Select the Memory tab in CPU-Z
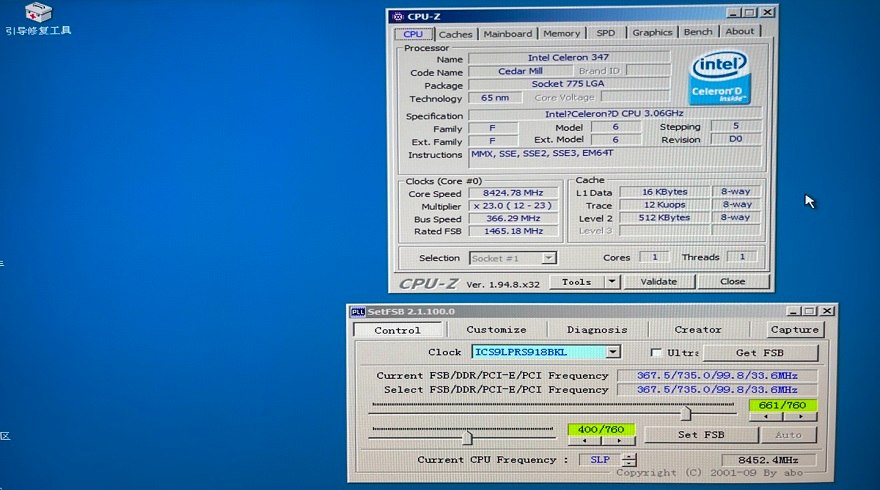This screenshot has height=490, width=880. click(561, 34)
